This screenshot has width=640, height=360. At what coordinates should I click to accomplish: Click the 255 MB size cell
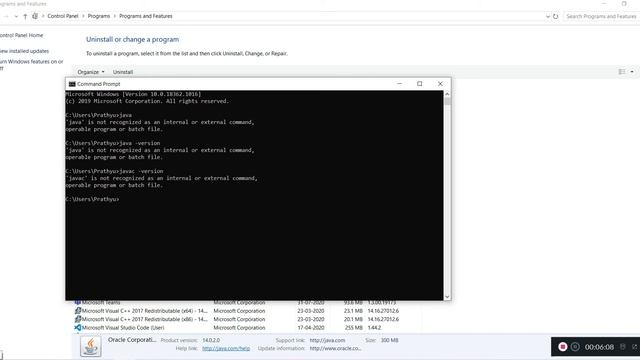pos(353,328)
